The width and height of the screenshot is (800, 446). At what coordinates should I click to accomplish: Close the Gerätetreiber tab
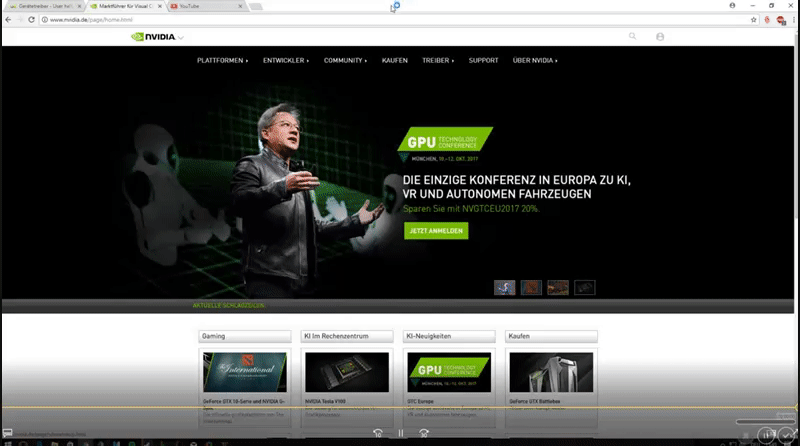(79, 6)
